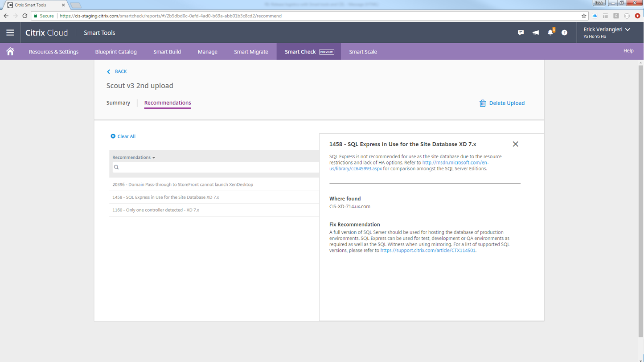This screenshot has width=644, height=362.
Task: Click the blue cloud extension icon
Action: (x=595, y=16)
